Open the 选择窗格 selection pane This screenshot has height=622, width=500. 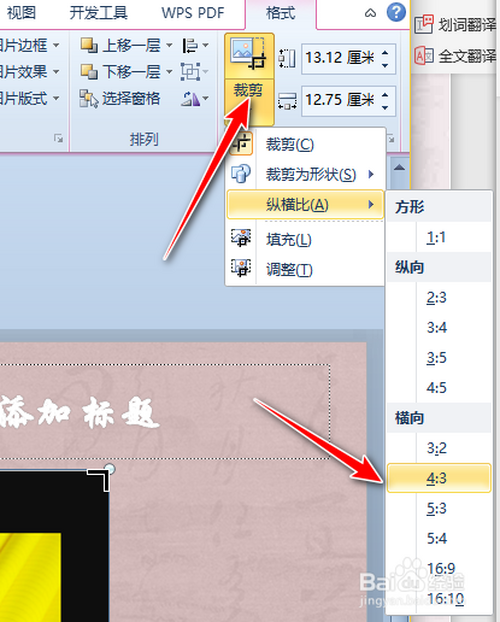click(120, 98)
